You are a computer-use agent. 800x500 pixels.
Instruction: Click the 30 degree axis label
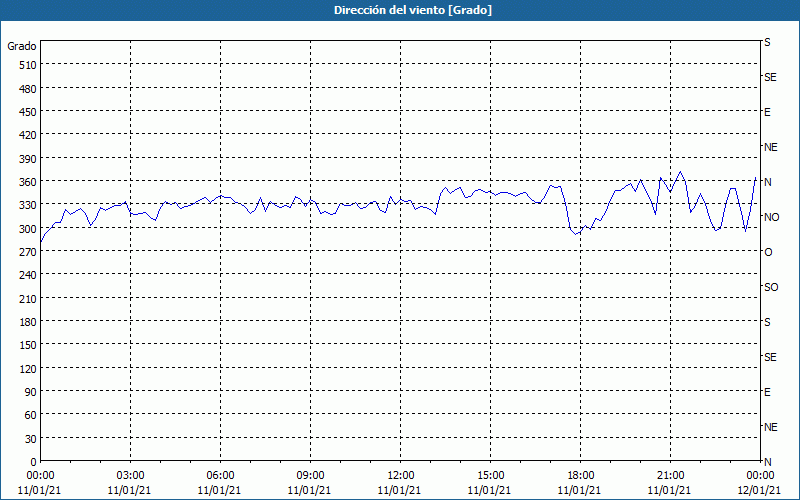tap(31, 439)
